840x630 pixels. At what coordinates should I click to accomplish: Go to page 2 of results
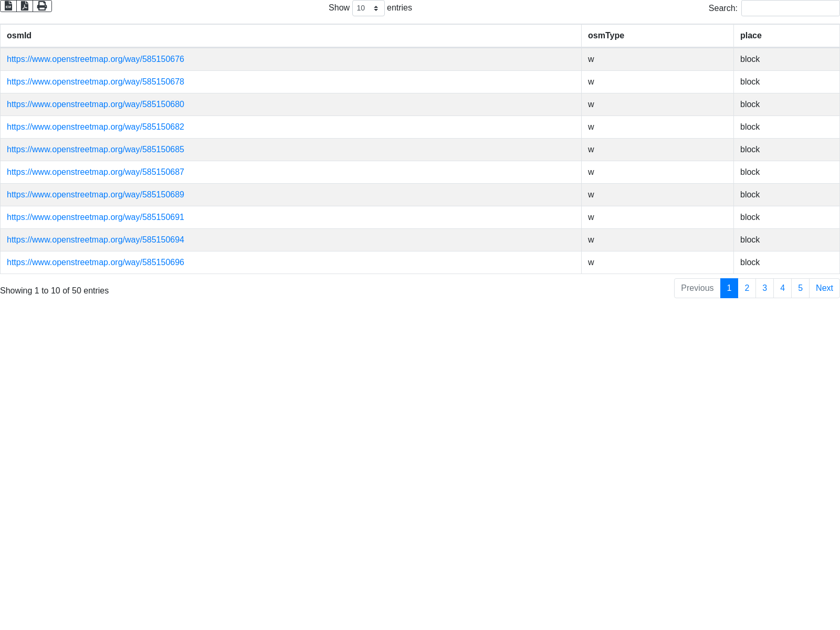747,288
